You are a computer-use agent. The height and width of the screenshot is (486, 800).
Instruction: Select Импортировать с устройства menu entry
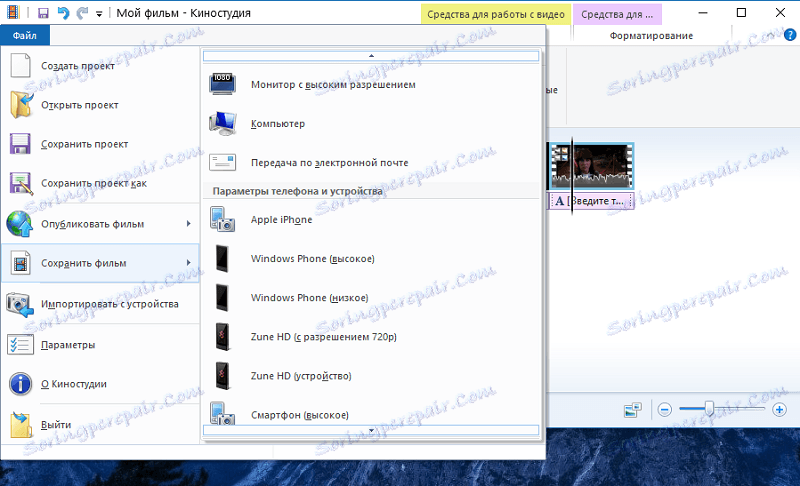(100, 304)
